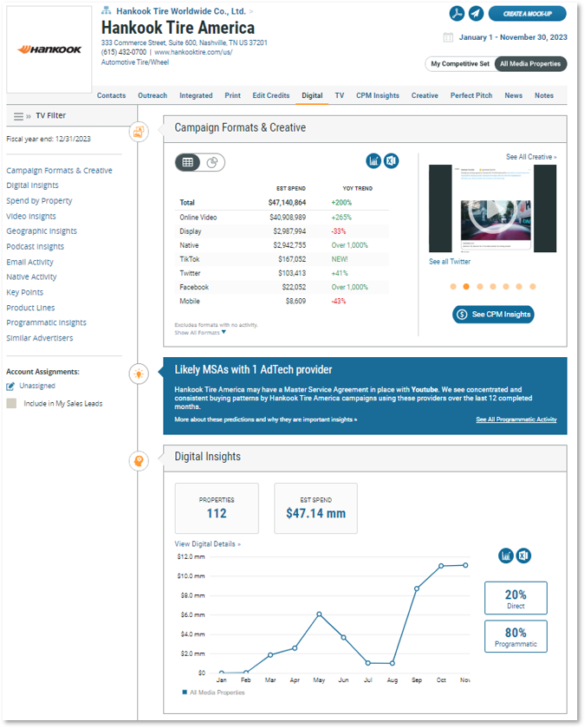The width and height of the screenshot is (585, 728).
Task: Click the 80% Programmatic box
Action: pyautogui.click(x=516, y=636)
